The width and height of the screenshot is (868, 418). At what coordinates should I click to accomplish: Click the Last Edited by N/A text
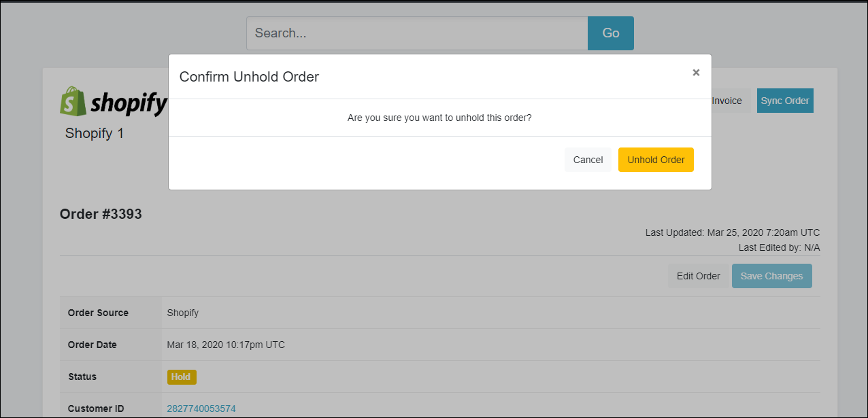tap(779, 247)
